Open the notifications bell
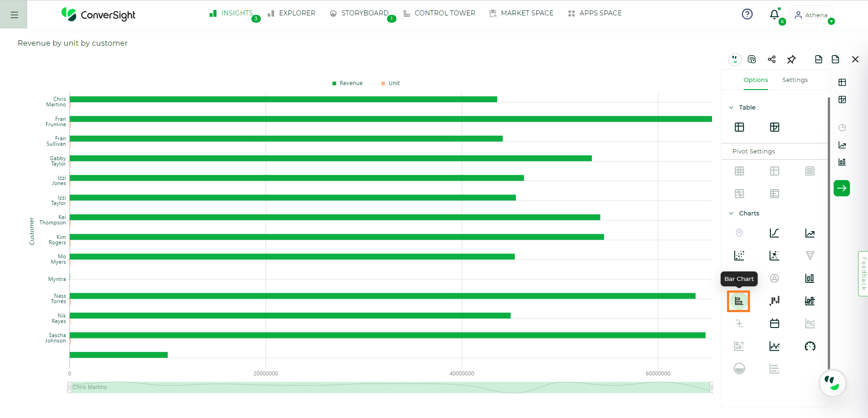Image resolution: width=868 pixels, height=418 pixels. point(774,14)
